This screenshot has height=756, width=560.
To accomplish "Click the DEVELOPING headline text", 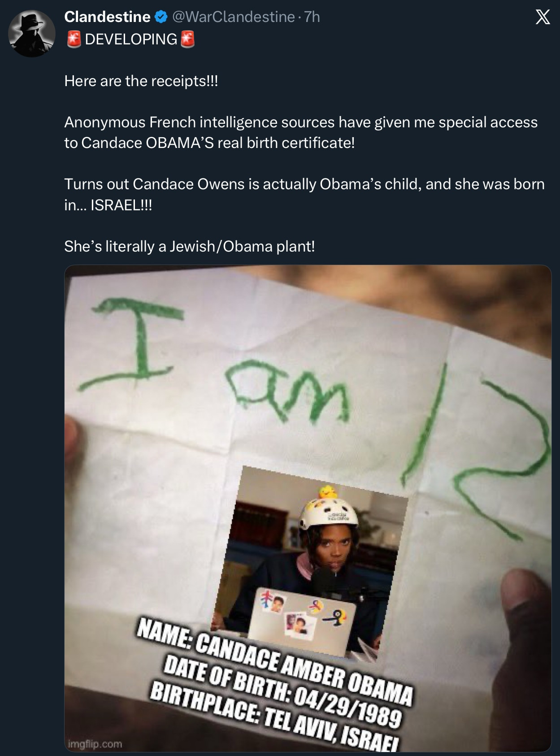I will tap(131, 39).
